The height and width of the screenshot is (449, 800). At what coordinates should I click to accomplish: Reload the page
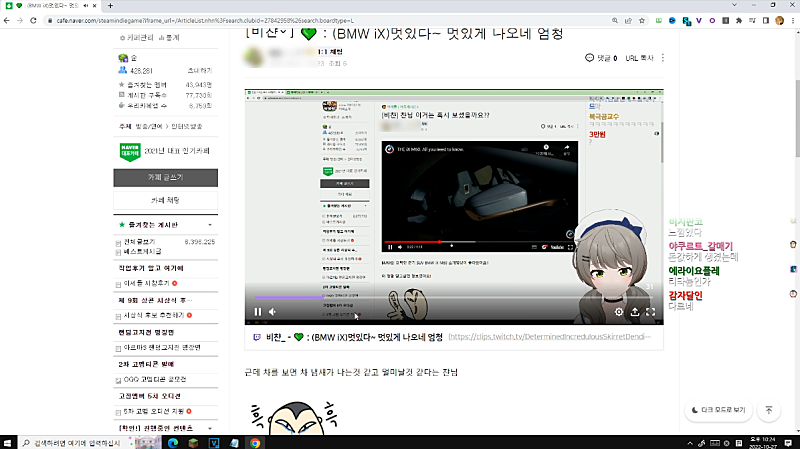[33, 20]
